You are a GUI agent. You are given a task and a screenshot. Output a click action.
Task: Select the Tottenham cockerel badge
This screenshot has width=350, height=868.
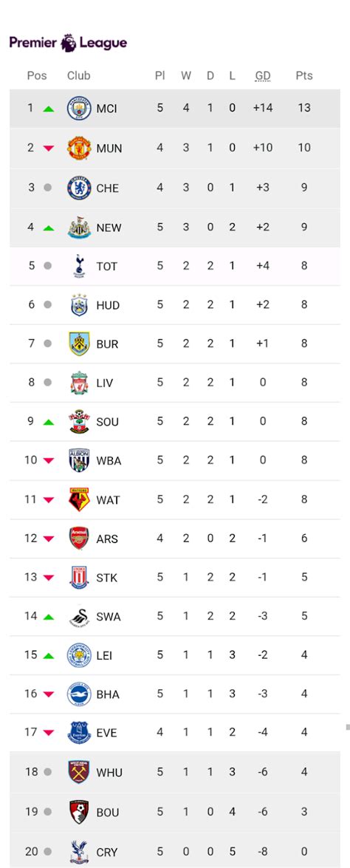[79, 266]
